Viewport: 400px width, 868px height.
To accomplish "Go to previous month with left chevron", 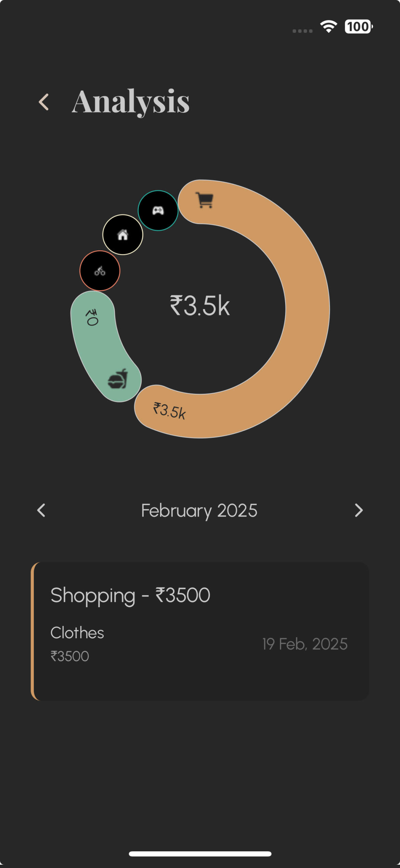I will (x=41, y=510).
